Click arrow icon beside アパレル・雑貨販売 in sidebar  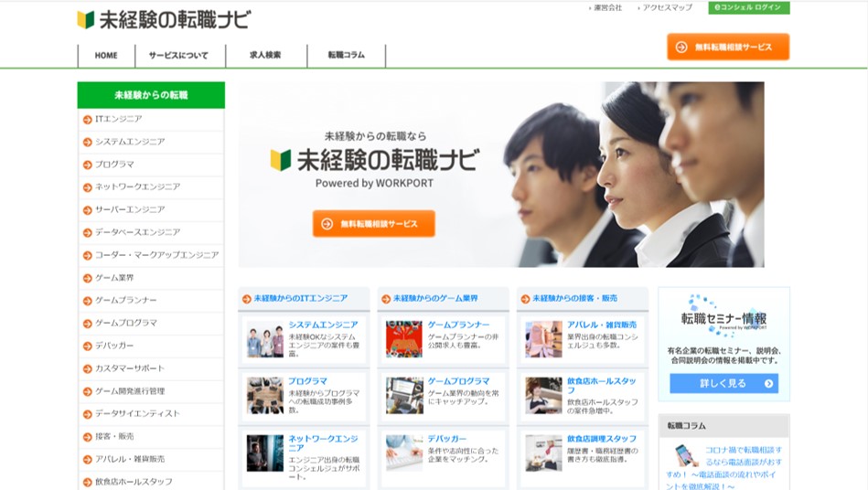[x=88, y=460]
